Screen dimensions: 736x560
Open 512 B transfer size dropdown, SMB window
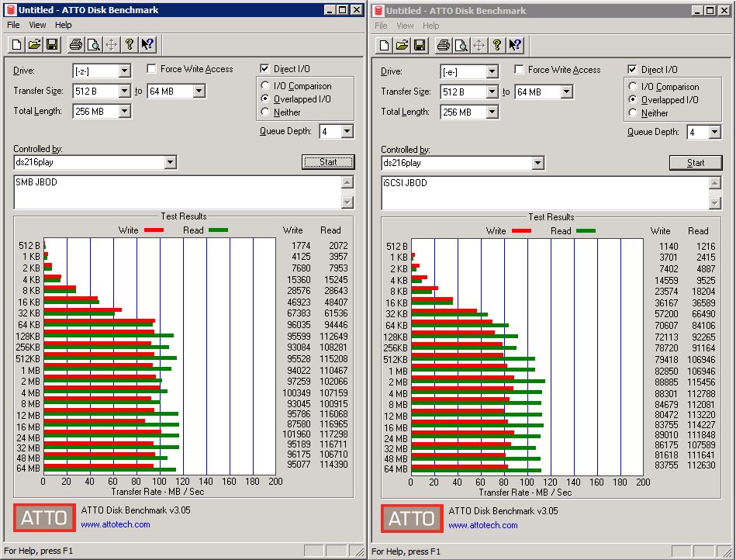coord(124,91)
